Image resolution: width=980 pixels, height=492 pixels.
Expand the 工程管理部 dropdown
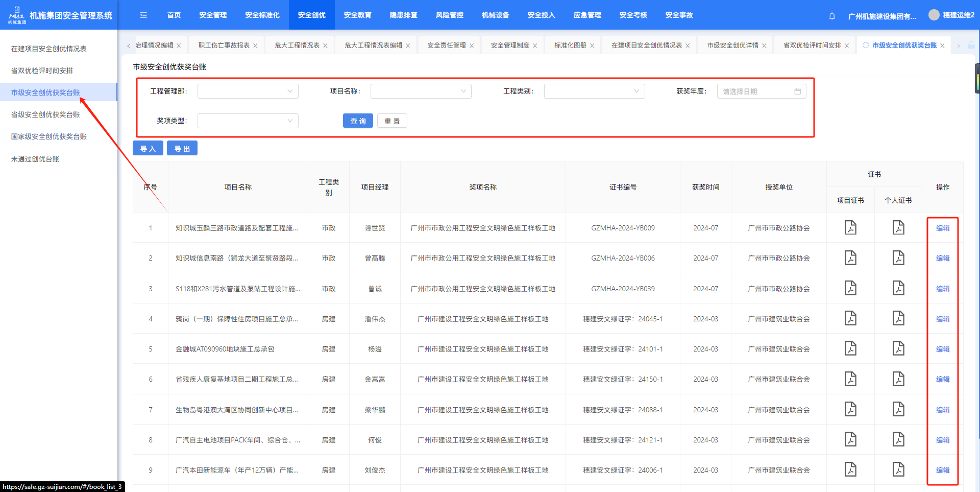tap(248, 91)
